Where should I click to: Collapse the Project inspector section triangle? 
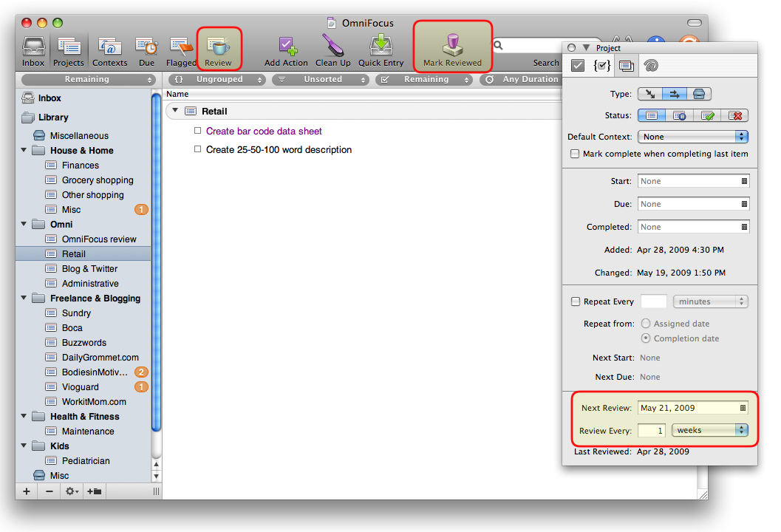tap(586, 48)
